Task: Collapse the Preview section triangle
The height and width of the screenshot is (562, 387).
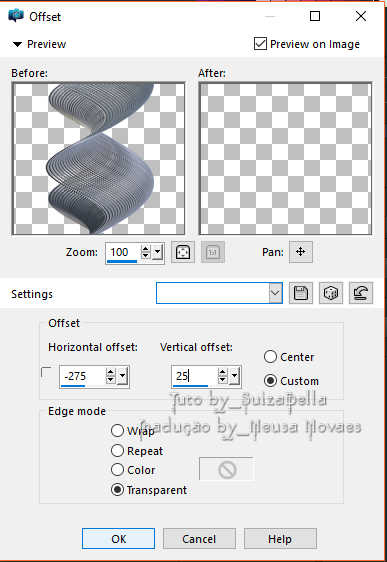Action: [17, 44]
